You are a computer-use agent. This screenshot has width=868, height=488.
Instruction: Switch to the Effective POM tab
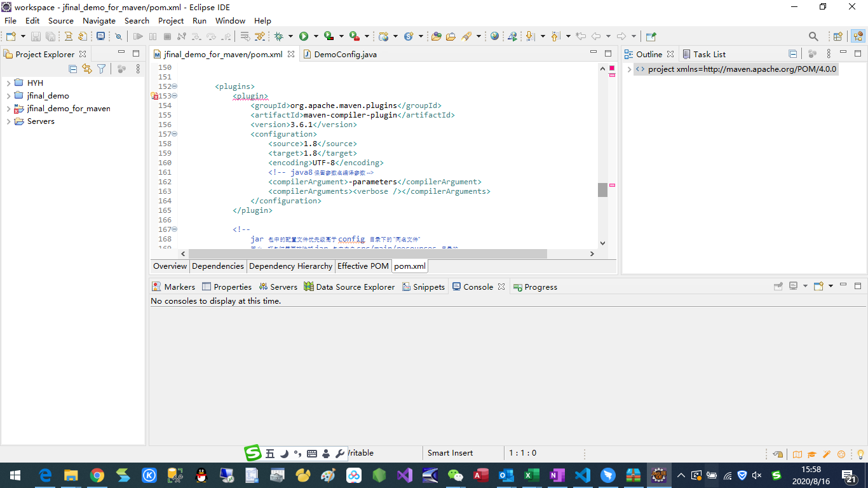pyautogui.click(x=363, y=266)
